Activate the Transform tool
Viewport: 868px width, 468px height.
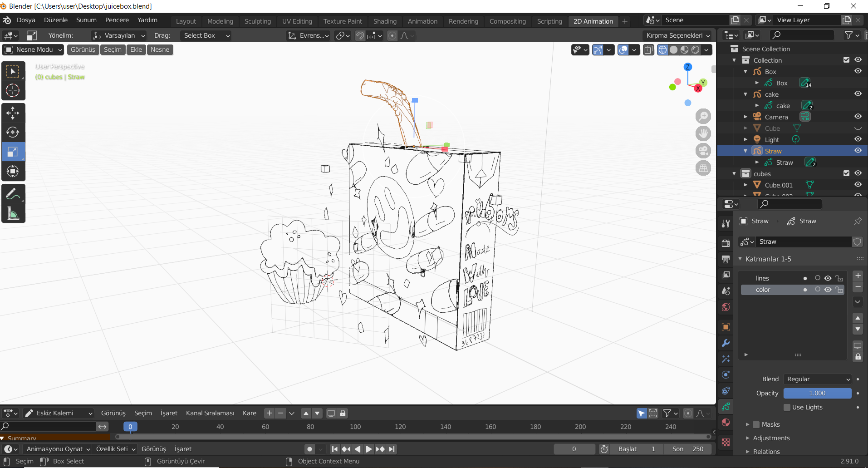[13, 171]
